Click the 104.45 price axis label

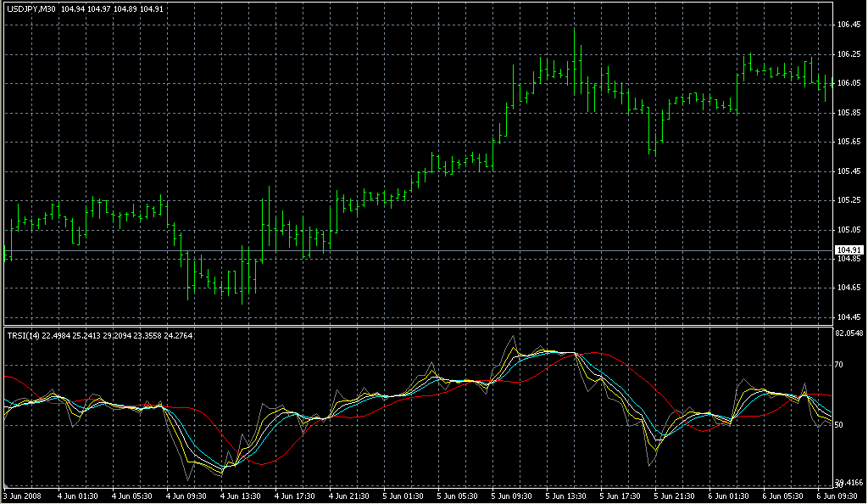(x=849, y=317)
